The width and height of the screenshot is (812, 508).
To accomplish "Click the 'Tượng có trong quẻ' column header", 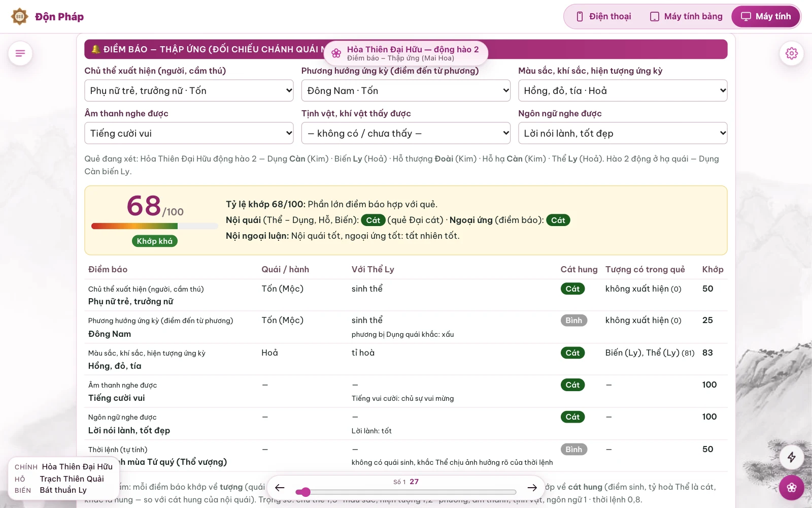I will 645,269.
